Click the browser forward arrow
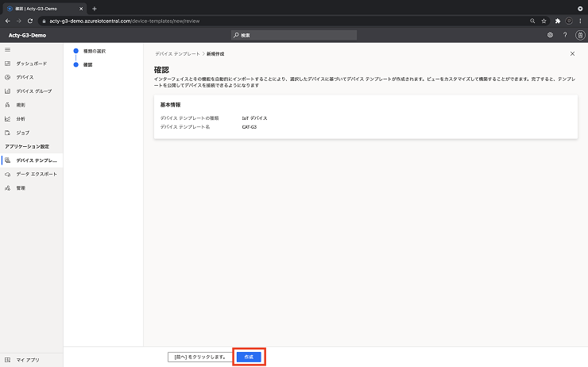This screenshot has height=367, width=588. click(x=19, y=21)
